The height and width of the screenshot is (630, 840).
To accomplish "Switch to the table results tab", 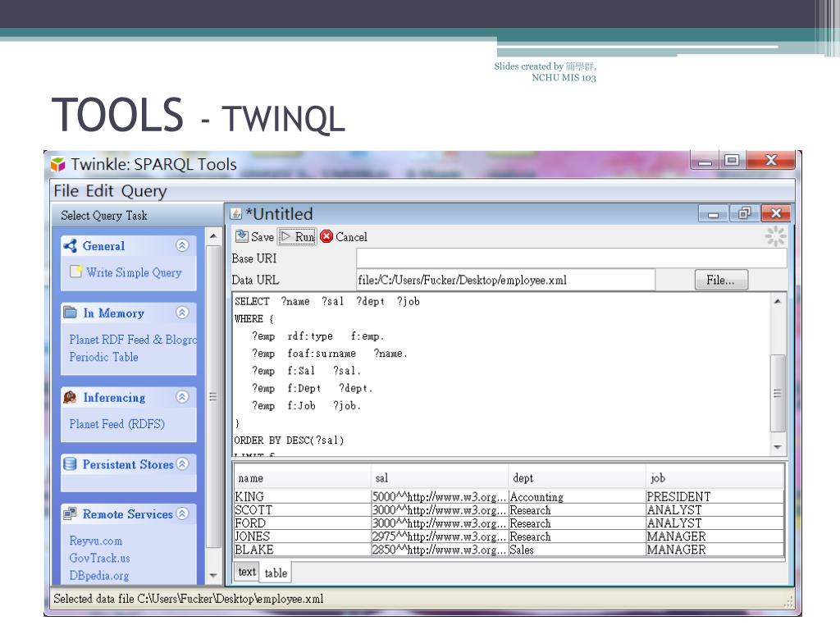I will (276, 573).
